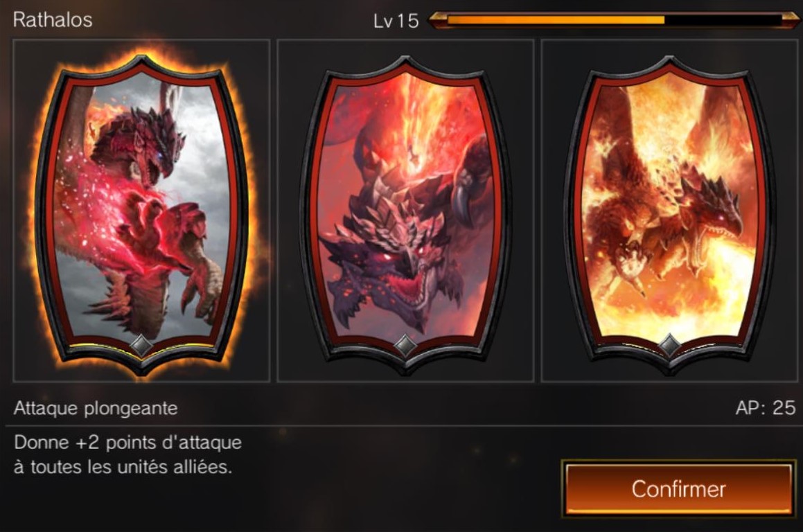Click the Donne +2 points d'attaque description
The image size is (803, 532).
pyautogui.click(x=128, y=454)
